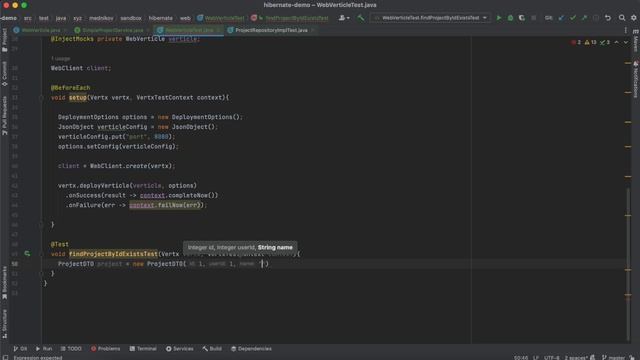Collapse the findProjectByIdExistsTest fold marker
Image resolution: width=640 pixels, height=360 pixels.
tap(41, 254)
